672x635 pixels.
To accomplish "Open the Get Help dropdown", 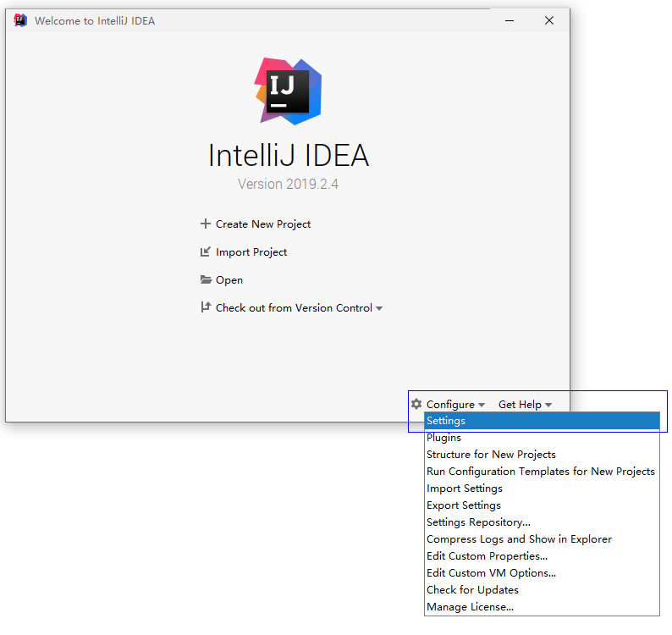I will 525,405.
